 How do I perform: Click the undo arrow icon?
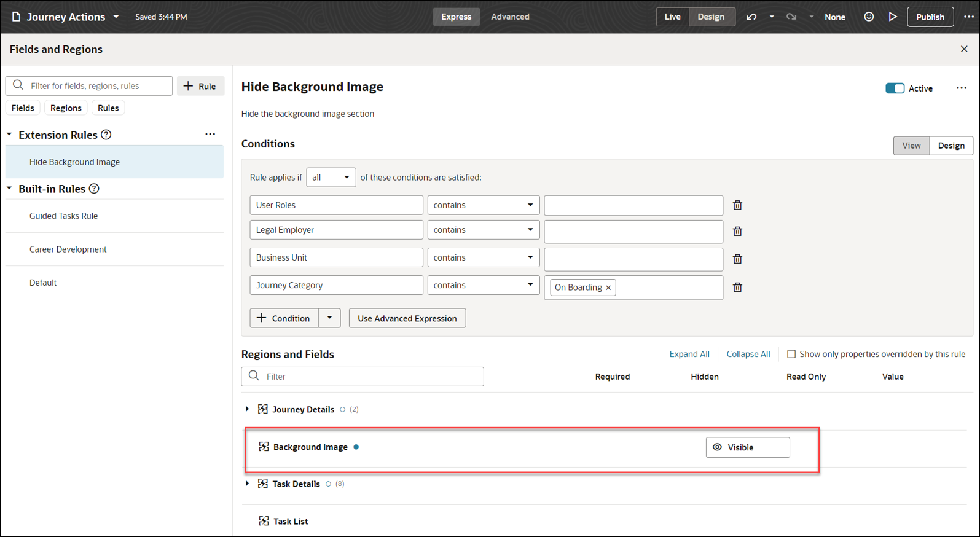coord(751,17)
